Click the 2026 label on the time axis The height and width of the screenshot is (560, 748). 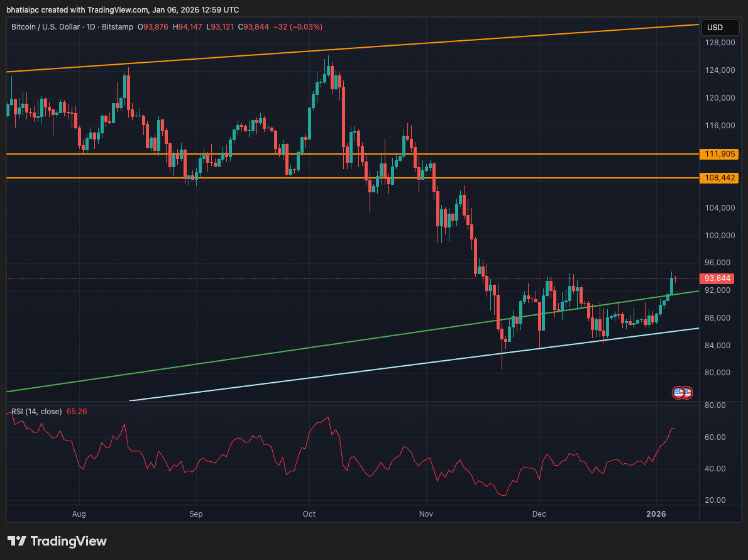[656, 514]
